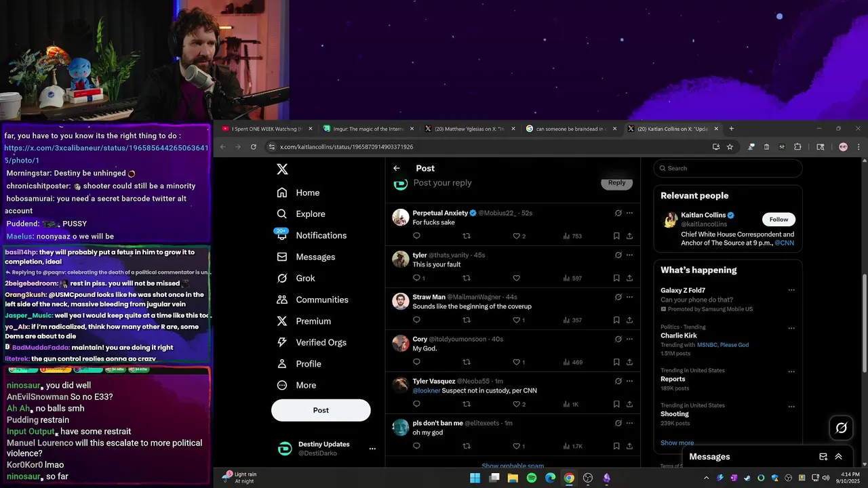Open the Windows Start menu
Screen dimensions: 868x488
tap(475, 478)
